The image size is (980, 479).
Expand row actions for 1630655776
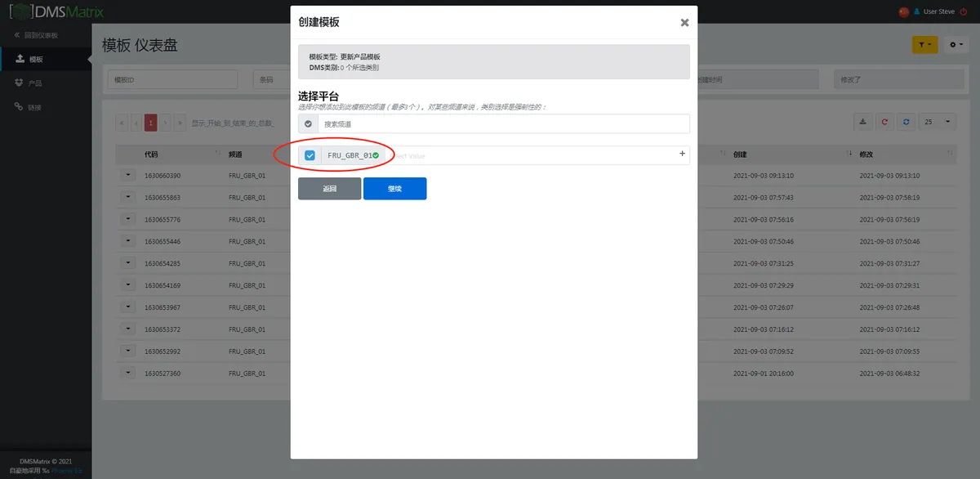click(x=128, y=219)
